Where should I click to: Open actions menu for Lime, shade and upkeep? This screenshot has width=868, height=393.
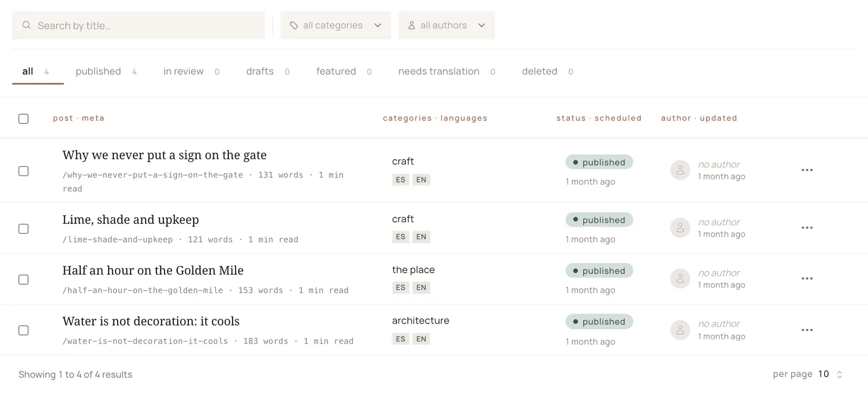pyautogui.click(x=807, y=228)
